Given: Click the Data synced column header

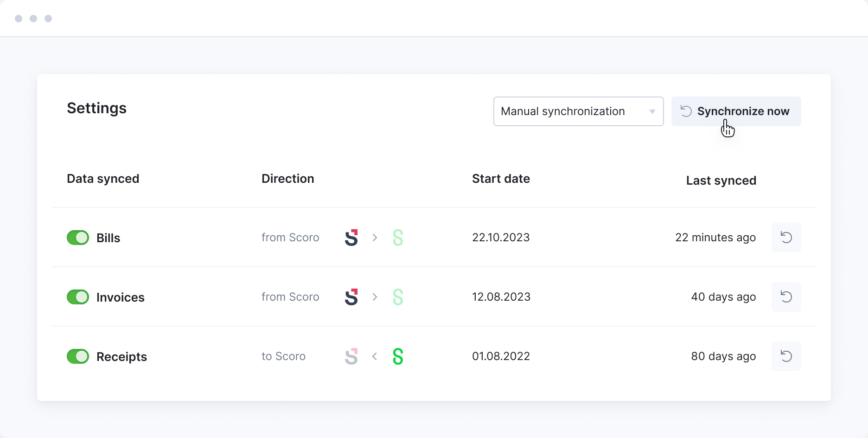Looking at the screenshot, I should tap(103, 179).
